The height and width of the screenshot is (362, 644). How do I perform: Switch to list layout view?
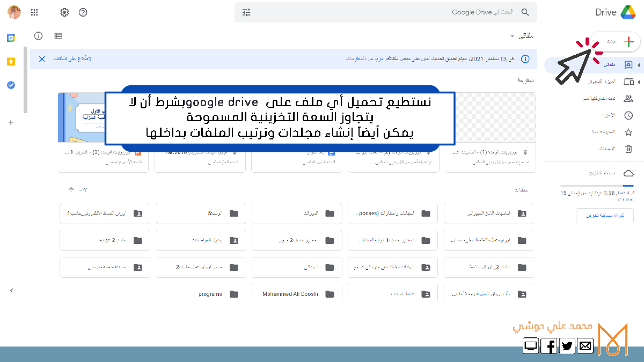coord(58,36)
